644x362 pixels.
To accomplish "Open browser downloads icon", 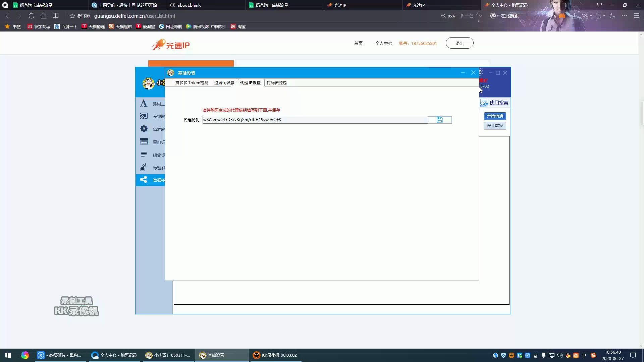I will click(575, 16).
